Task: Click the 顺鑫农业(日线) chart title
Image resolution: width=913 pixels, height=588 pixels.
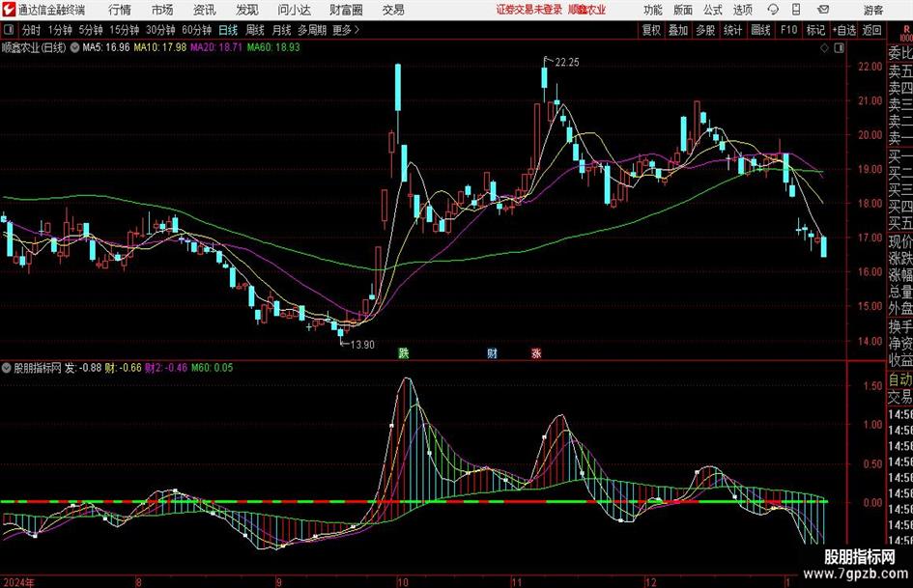Action: [x=34, y=47]
